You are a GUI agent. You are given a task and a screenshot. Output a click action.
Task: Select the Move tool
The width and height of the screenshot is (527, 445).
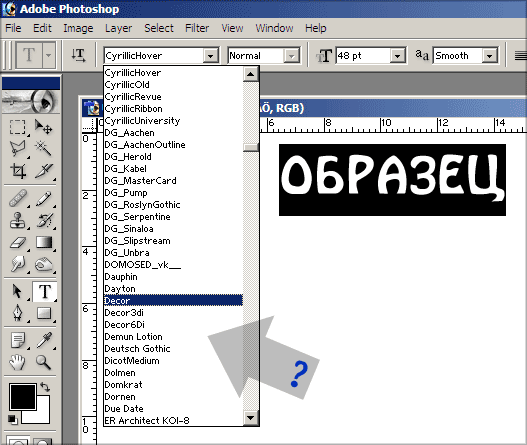(x=44, y=127)
